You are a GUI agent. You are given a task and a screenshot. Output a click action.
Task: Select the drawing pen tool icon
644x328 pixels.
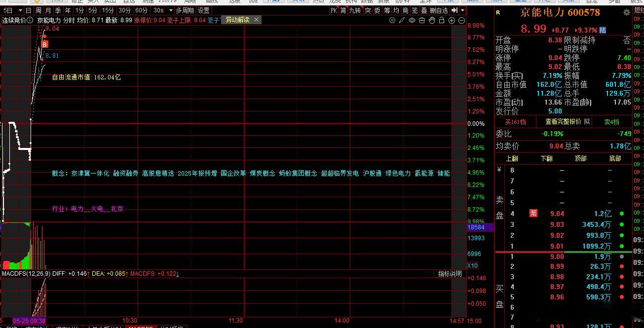[402, 20]
